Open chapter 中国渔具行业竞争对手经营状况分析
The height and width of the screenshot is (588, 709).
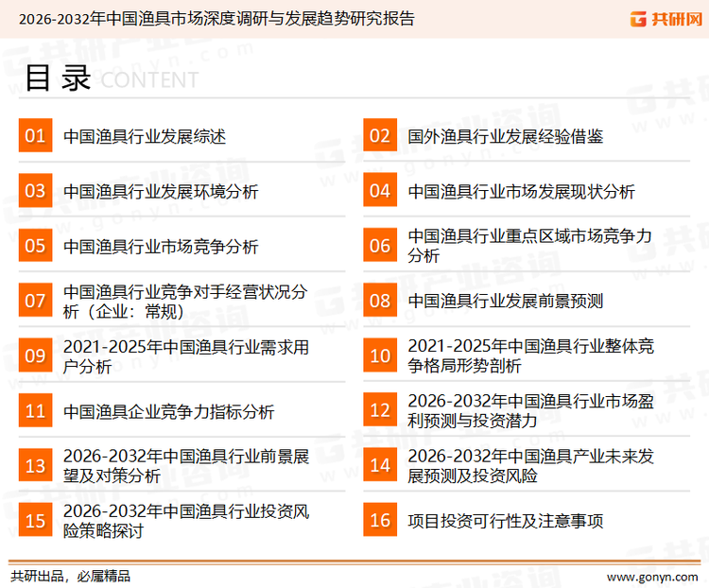[x=185, y=302]
